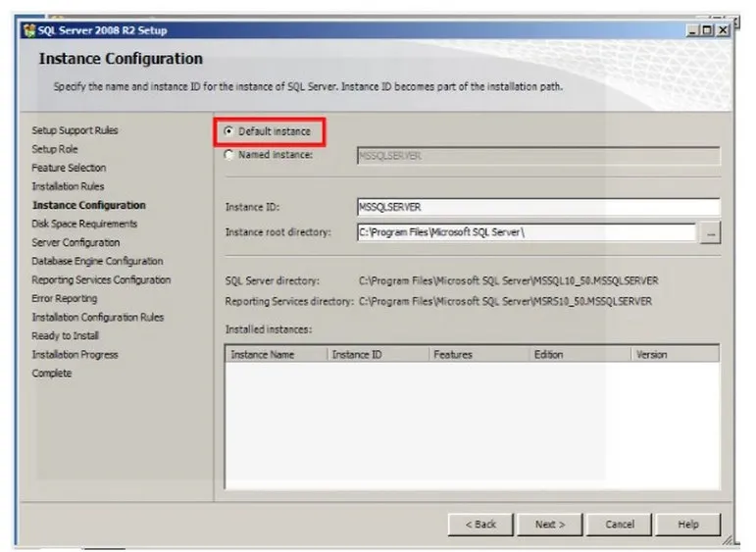Select Disk Space Requirements step
This screenshot has width=756, height=552.
[84, 224]
